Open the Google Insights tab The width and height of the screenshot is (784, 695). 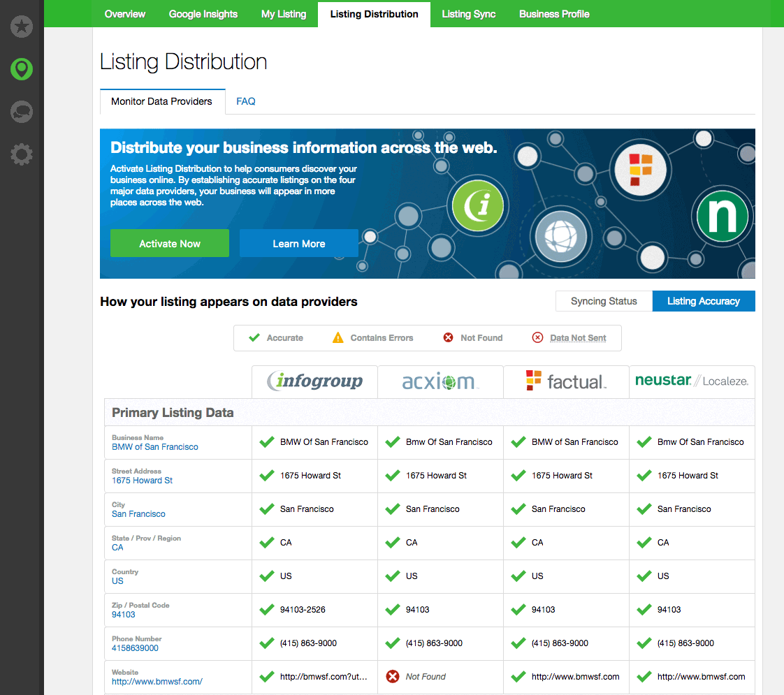[203, 14]
